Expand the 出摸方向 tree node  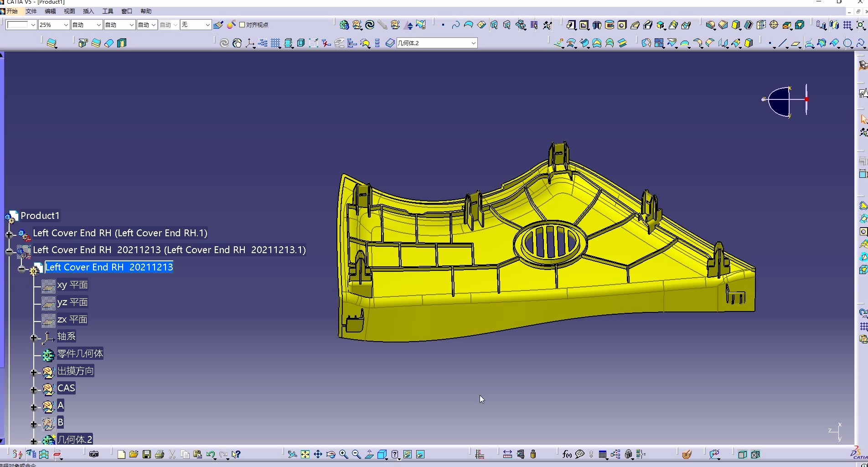coord(33,372)
